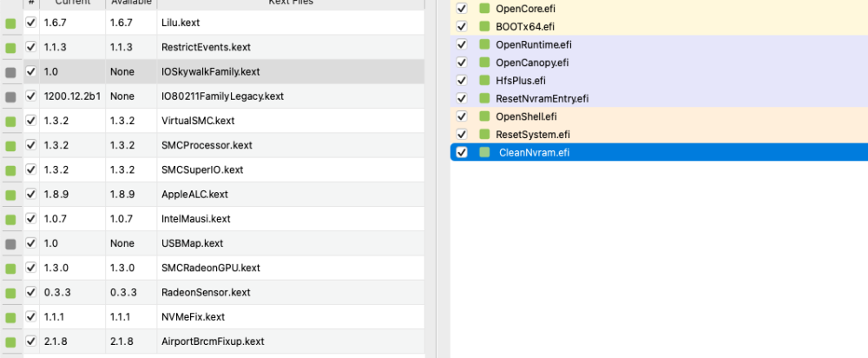
Task: Click the green square beside OpenShell.efi
Action: [485, 116]
